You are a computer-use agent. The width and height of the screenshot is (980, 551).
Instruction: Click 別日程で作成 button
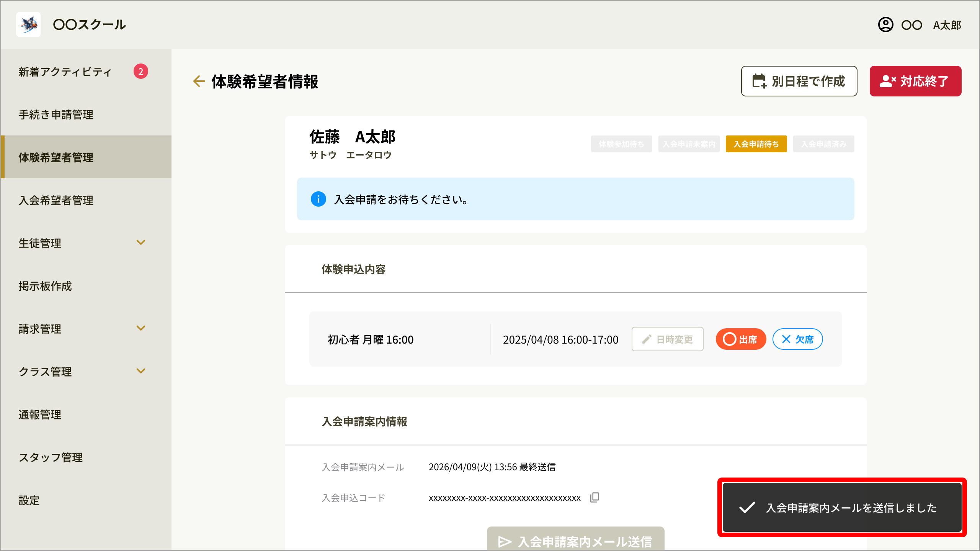tap(799, 81)
